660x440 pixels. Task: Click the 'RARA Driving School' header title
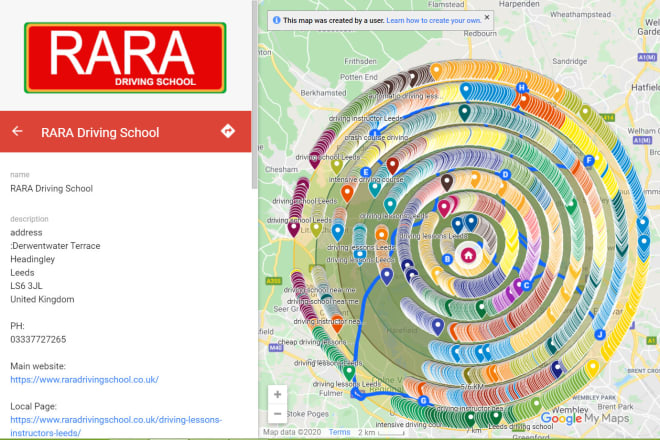[x=100, y=133]
